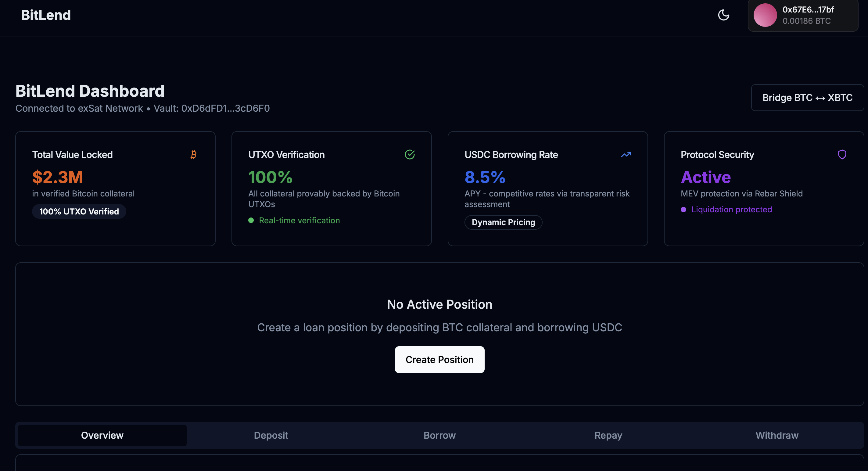Click the 100% UTXO Verified badge
868x471 pixels.
[x=79, y=212]
